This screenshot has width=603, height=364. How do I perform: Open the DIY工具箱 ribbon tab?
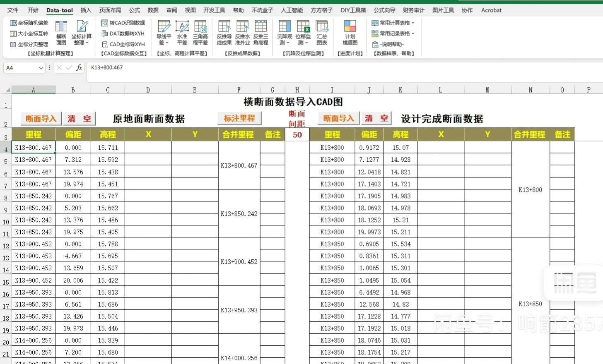click(x=353, y=10)
